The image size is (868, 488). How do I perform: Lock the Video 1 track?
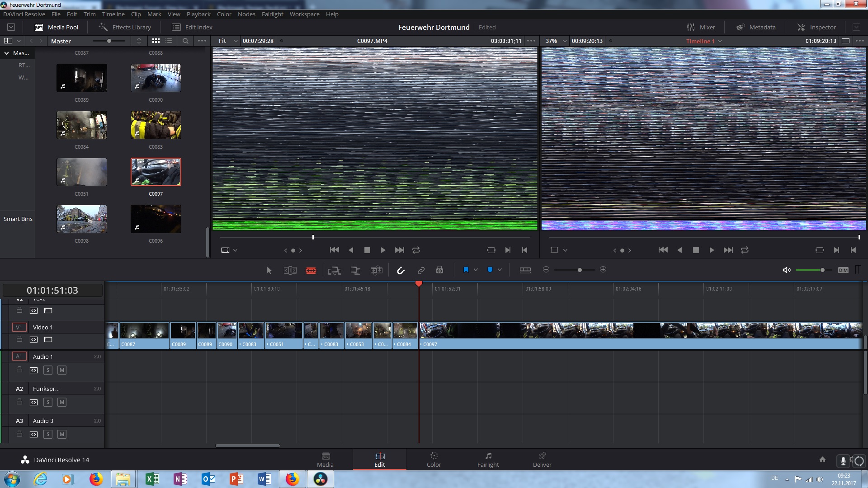[19, 339]
